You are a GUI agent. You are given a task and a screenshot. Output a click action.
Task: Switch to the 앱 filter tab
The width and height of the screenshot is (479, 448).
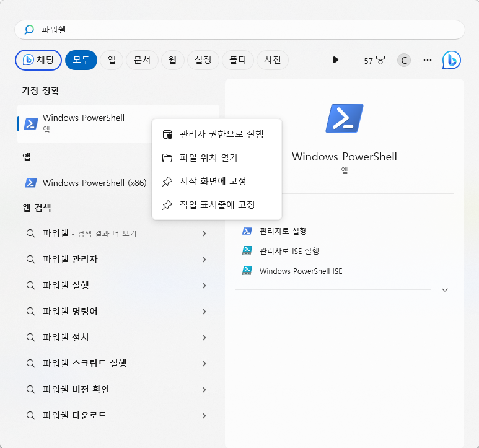coord(112,60)
